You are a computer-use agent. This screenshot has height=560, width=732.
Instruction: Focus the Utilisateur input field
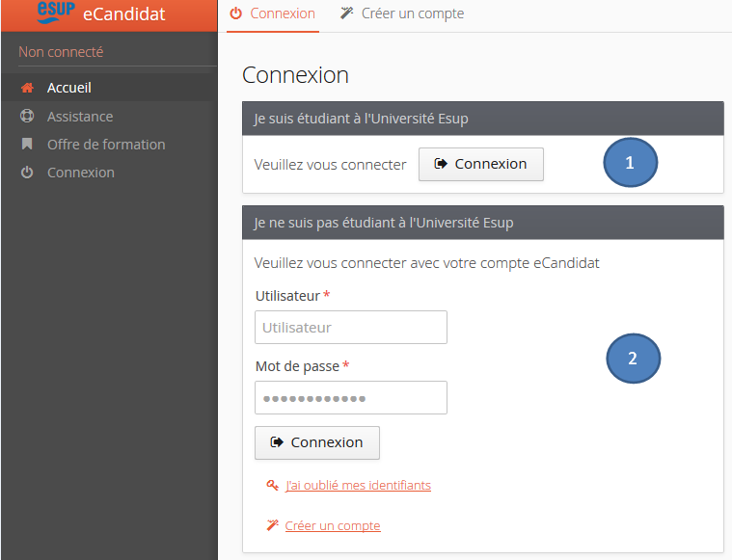351,328
